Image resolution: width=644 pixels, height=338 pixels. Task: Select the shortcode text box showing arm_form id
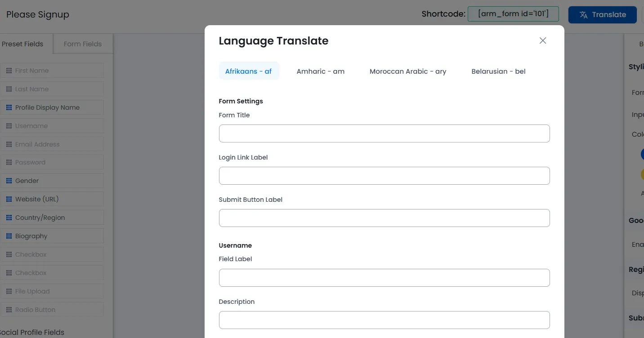point(513,14)
